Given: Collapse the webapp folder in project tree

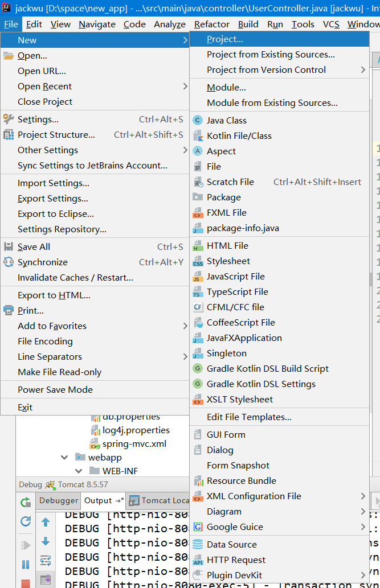Looking at the screenshot, I should tap(64, 458).
